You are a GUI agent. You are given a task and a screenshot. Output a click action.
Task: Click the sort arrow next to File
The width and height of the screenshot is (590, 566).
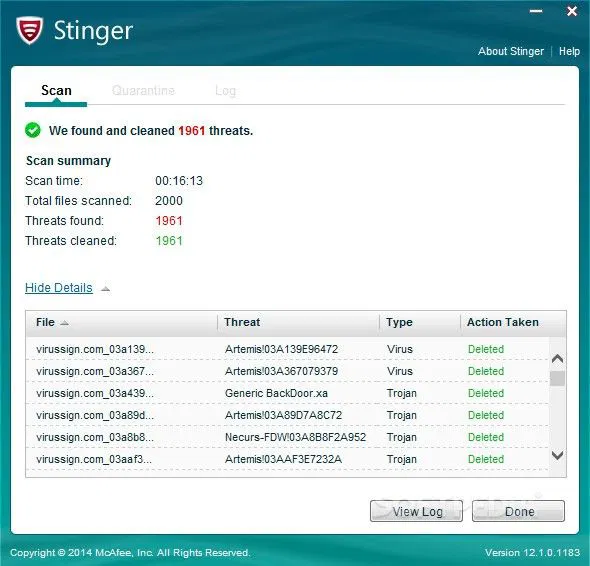tap(64, 323)
